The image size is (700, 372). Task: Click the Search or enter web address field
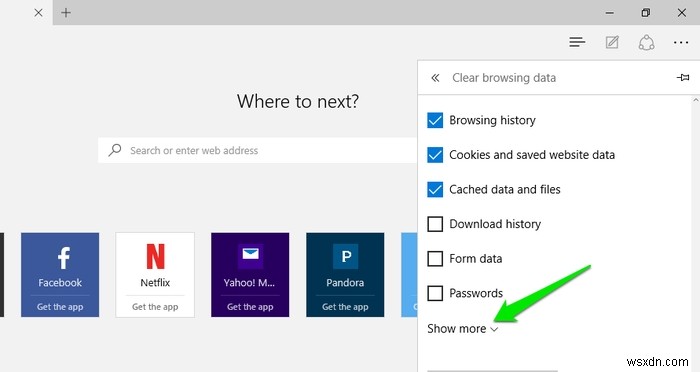coord(258,150)
